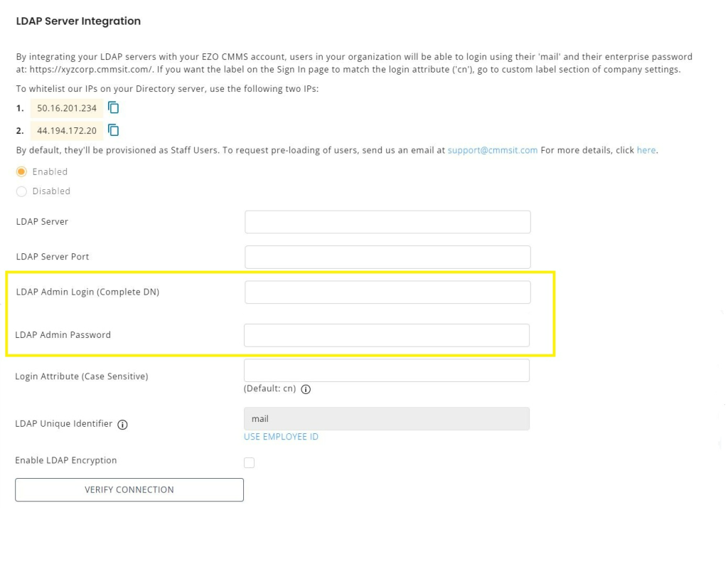Tick the Enable LDAP Encryption checkbox
The image size is (728, 562).
(249, 462)
